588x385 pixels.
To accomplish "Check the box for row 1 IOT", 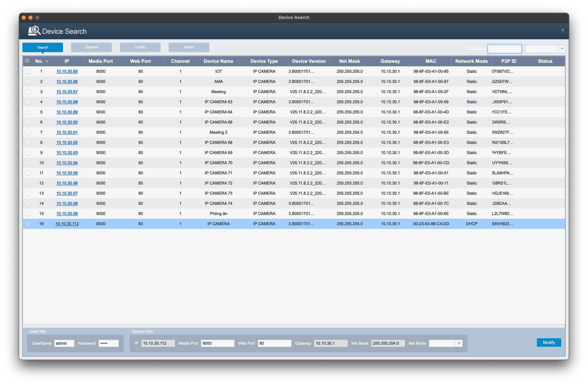I will pos(28,71).
